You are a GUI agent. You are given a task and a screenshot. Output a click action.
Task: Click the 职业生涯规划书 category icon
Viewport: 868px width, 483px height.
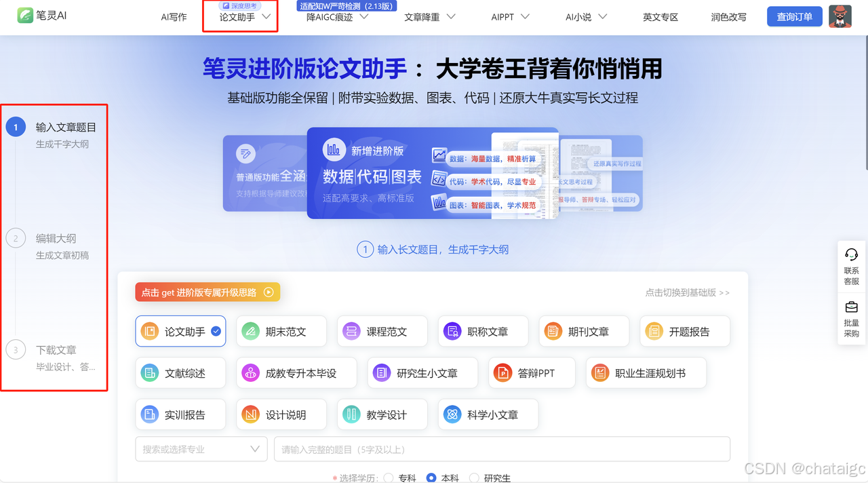(x=600, y=373)
